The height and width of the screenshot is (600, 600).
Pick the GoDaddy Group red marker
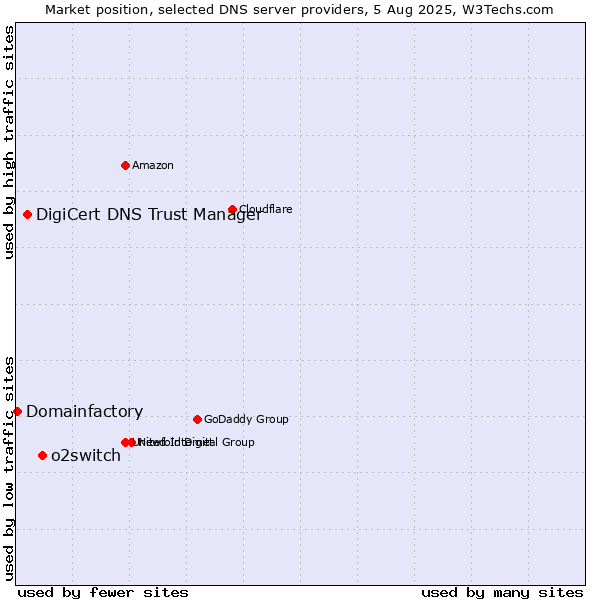pyautogui.click(x=197, y=419)
